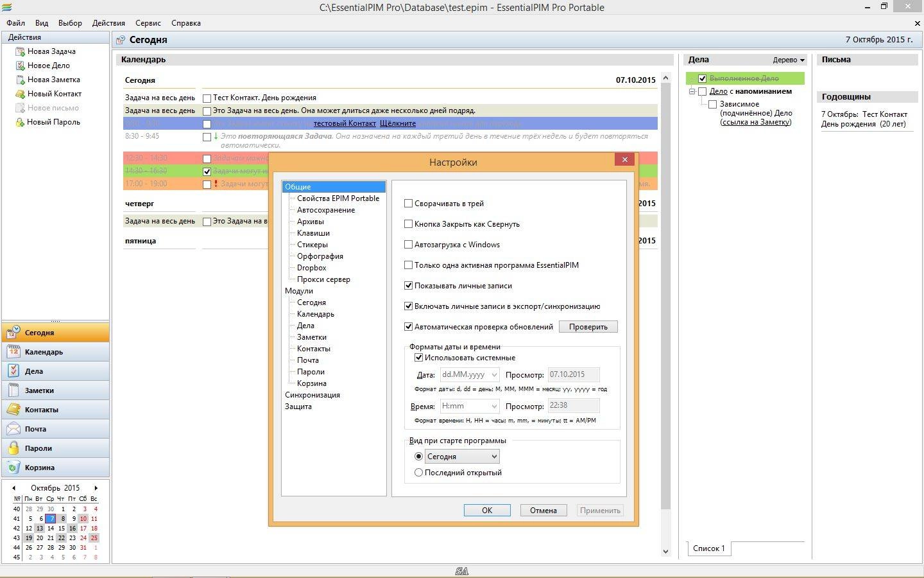Click the Новая Заметка icon
924x578 pixels.
tap(20, 80)
